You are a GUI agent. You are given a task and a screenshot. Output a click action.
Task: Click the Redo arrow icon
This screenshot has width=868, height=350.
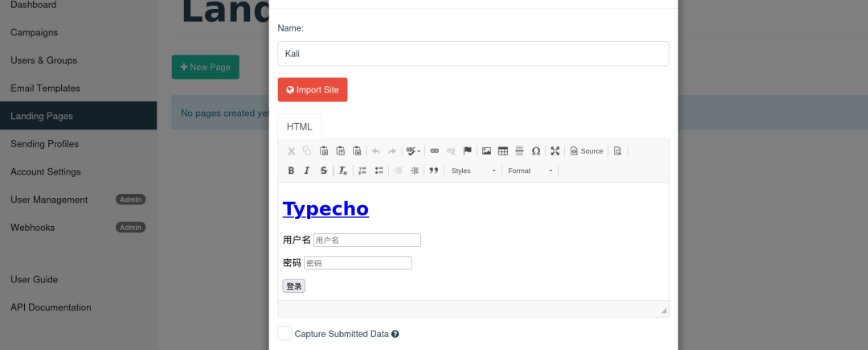tap(392, 151)
